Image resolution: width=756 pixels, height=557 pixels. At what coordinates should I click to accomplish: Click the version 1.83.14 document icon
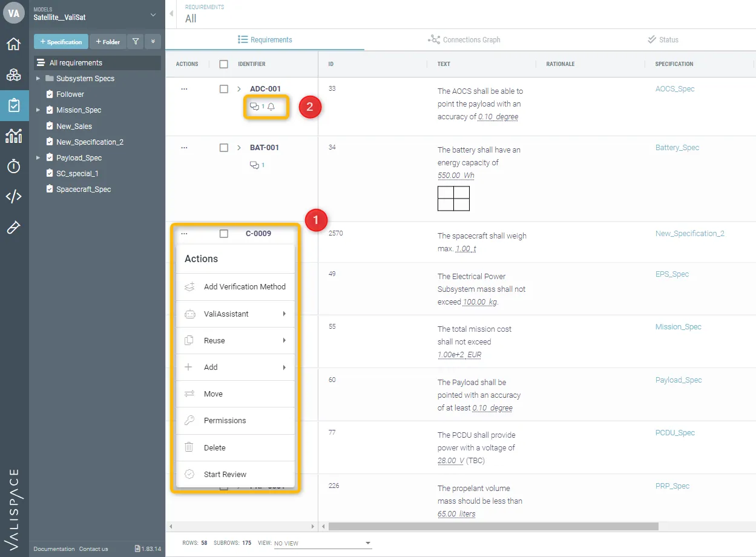click(137, 549)
